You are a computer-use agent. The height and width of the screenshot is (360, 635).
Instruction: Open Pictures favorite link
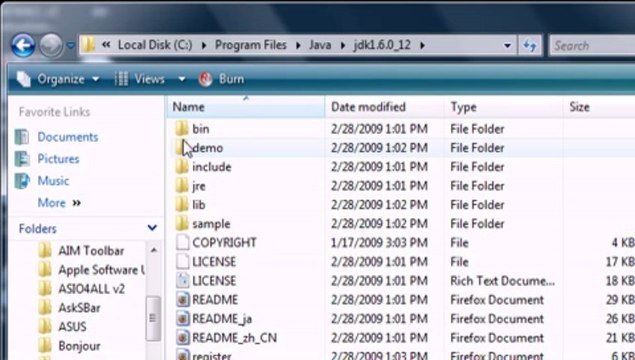pyautogui.click(x=58, y=159)
